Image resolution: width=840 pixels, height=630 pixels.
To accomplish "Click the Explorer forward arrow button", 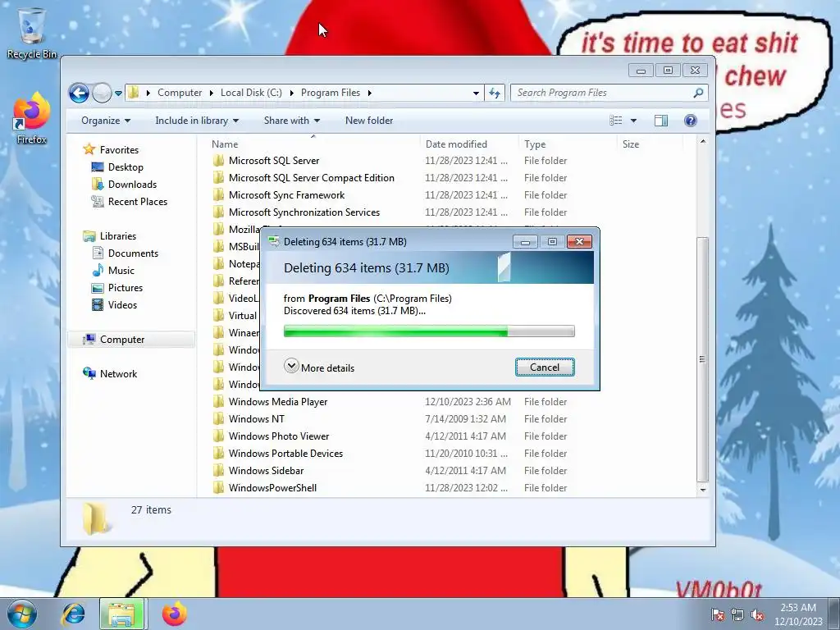I will tap(102, 93).
